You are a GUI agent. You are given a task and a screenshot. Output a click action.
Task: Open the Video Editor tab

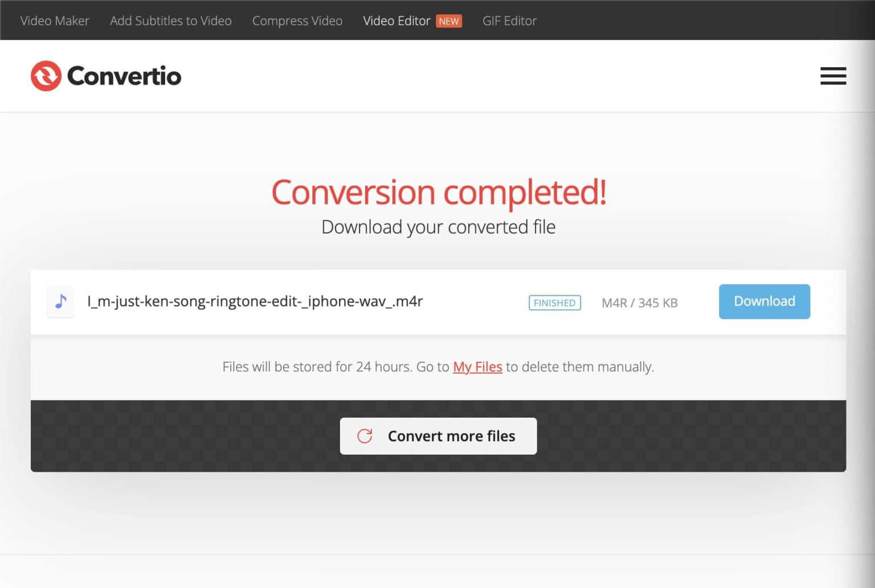397,21
